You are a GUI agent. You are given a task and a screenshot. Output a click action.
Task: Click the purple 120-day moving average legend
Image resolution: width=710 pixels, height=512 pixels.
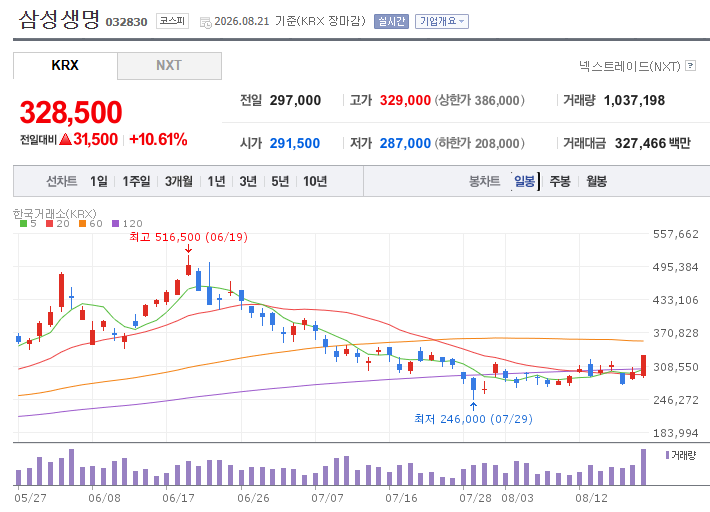click(x=127, y=224)
